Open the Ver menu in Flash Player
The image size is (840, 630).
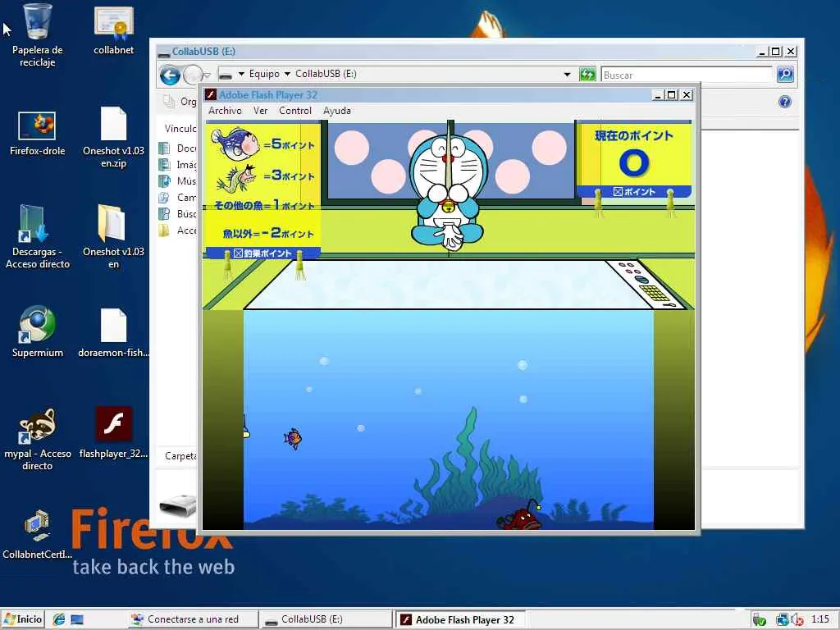point(260,111)
